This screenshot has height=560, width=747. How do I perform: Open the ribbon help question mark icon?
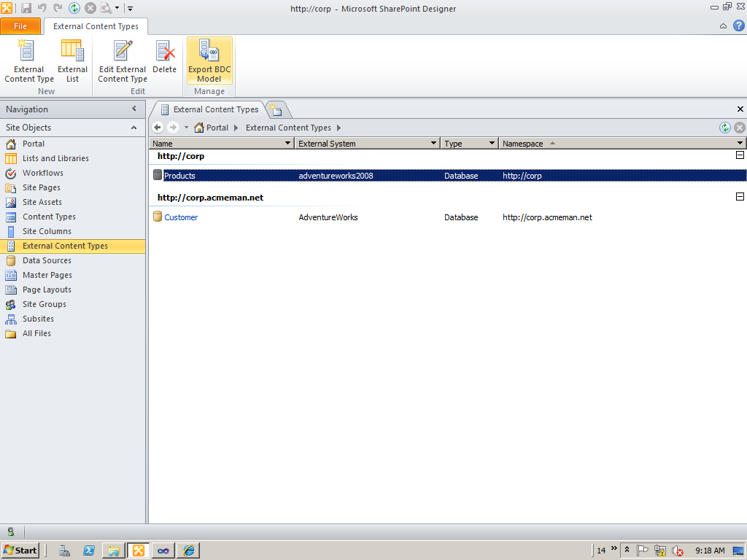[738, 26]
